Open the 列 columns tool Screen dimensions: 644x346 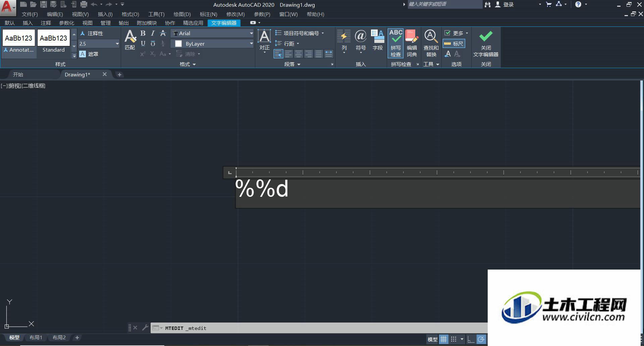tap(344, 41)
